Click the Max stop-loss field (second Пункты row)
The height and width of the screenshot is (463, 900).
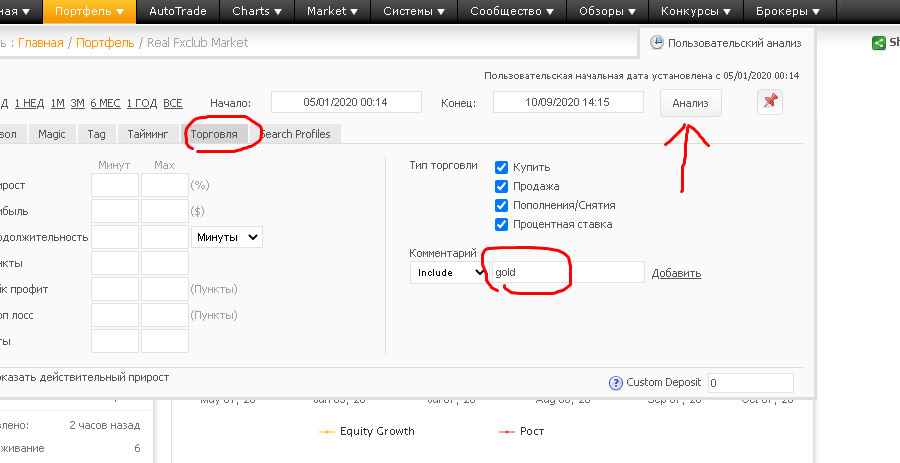(165, 315)
